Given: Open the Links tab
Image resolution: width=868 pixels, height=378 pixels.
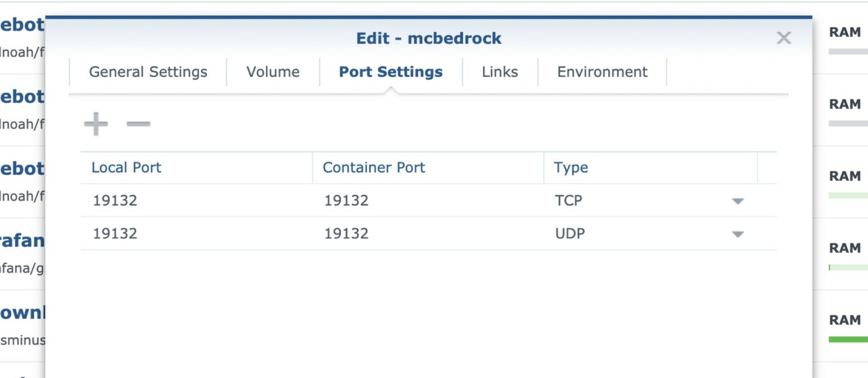Looking at the screenshot, I should 500,72.
